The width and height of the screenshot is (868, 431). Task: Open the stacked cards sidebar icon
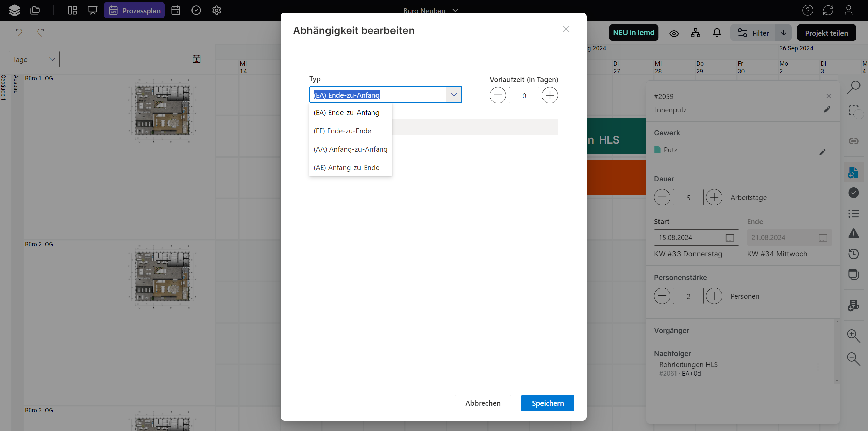coord(854,274)
